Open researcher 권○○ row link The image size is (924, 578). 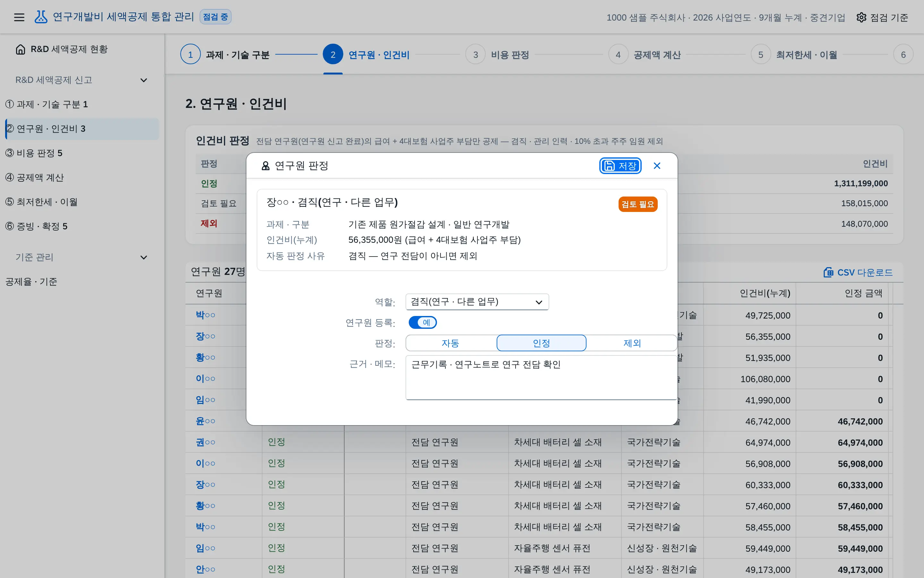click(205, 442)
